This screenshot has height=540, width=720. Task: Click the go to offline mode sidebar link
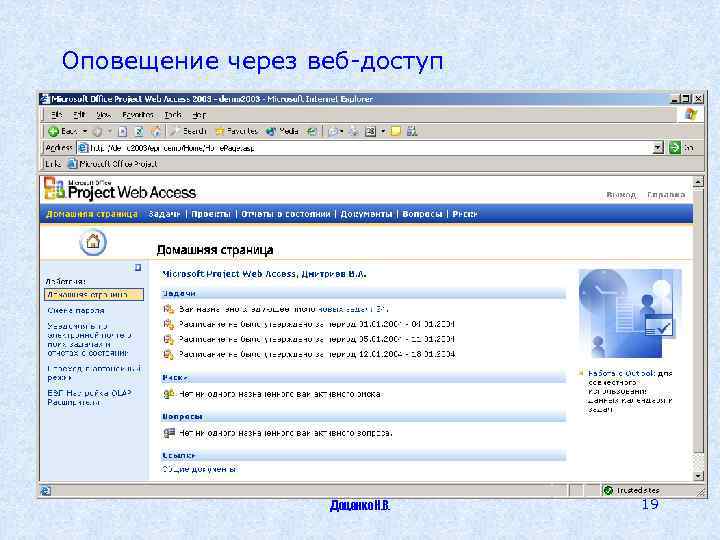point(94,373)
